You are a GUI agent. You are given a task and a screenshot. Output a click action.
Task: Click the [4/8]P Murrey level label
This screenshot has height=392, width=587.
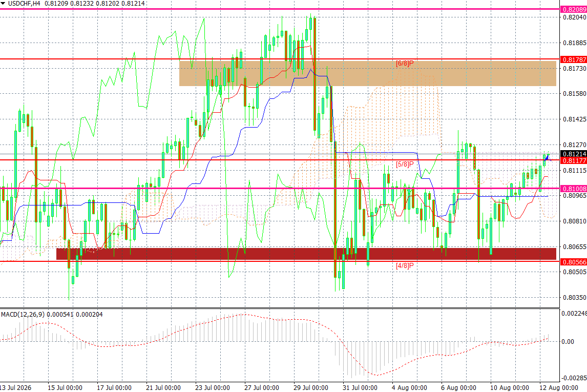coord(405,266)
